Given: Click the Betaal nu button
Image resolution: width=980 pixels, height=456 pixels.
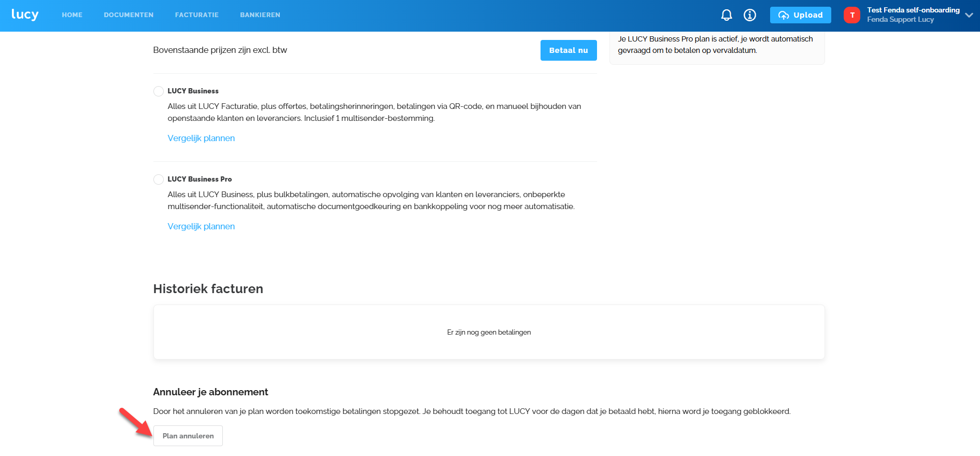Looking at the screenshot, I should pos(569,50).
